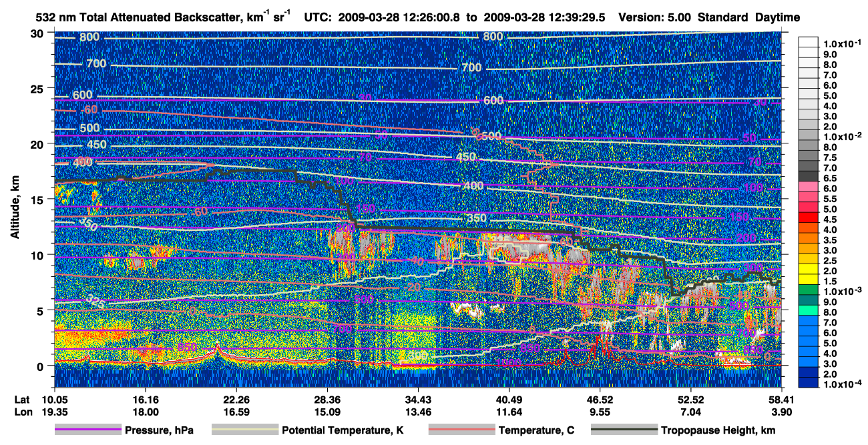
Task: Click the '532 nm Total Attenuated Backscatter' title
Action: coord(140,17)
